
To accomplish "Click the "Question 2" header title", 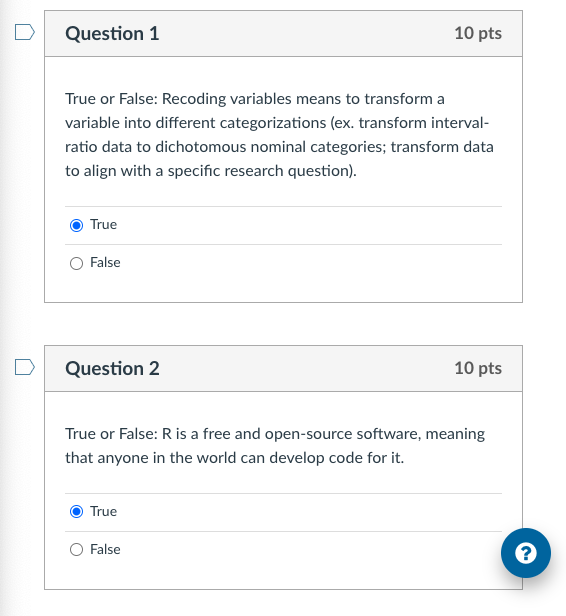I will click(112, 368).
